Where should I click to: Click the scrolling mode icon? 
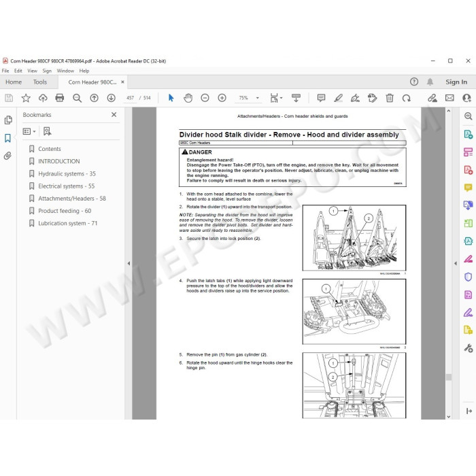coord(296,98)
